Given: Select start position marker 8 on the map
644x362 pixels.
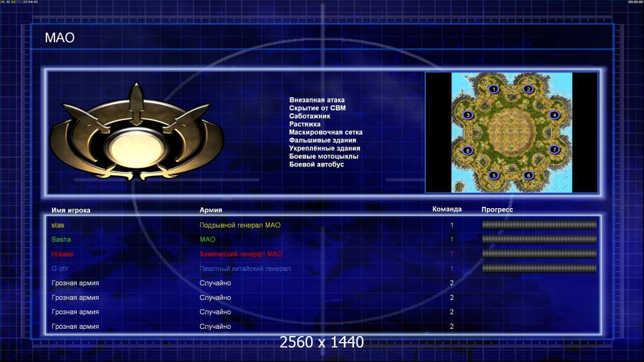Looking at the screenshot, I should [468, 150].
